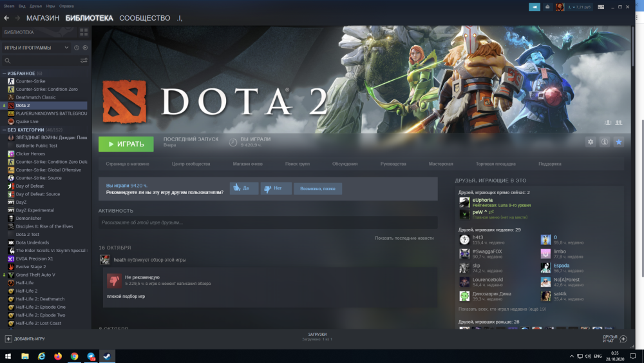Open Windows notification center icon
Image resolution: width=644 pixels, height=363 pixels.
633,356
